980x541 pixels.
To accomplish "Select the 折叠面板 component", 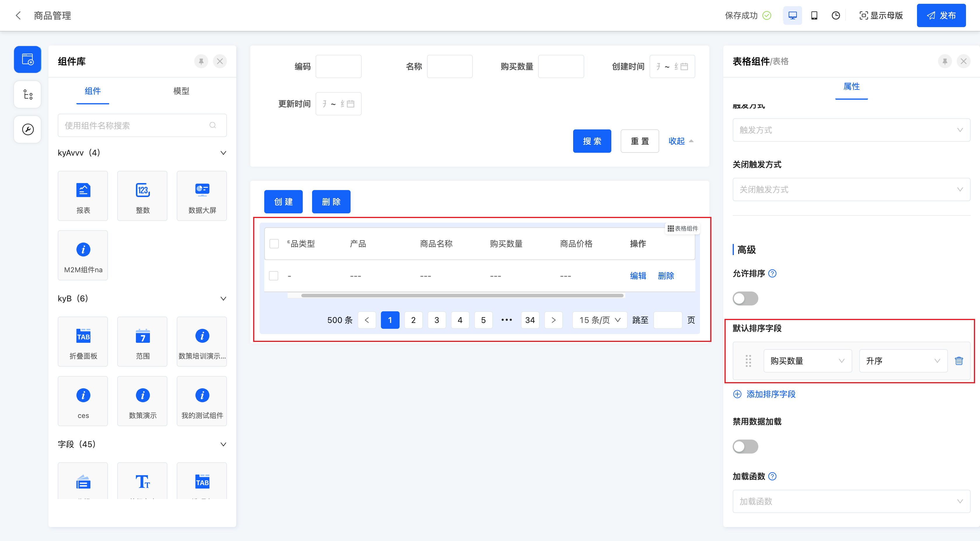I will [x=83, y=341].
